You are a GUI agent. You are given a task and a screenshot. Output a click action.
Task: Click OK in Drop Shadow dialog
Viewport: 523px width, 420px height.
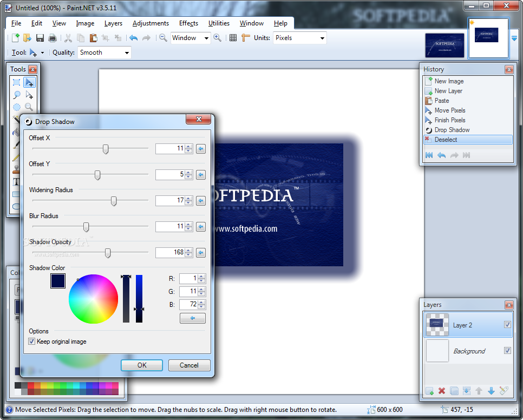click(142, 365)
